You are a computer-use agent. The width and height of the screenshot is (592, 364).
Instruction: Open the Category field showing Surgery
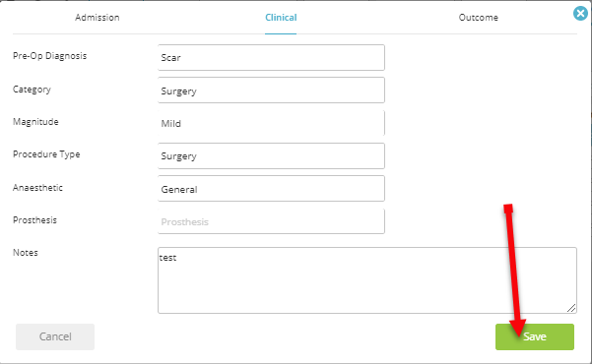point(271,91)
